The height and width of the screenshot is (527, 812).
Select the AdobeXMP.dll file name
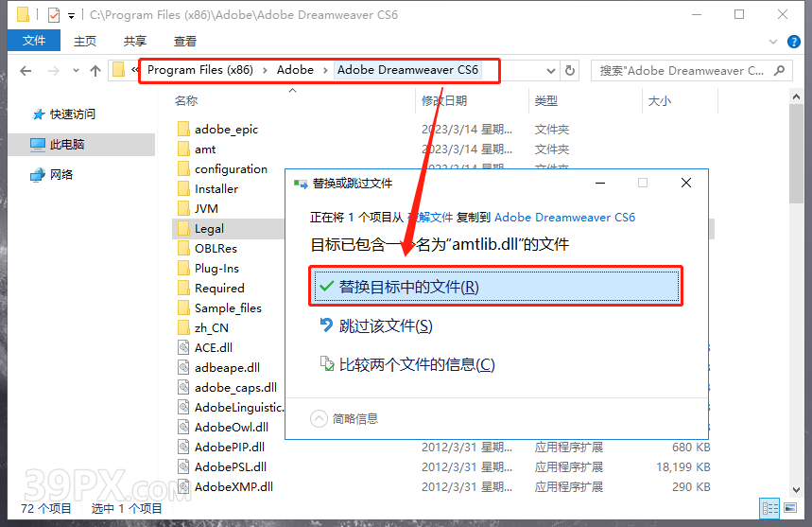(x=233, y=486)
